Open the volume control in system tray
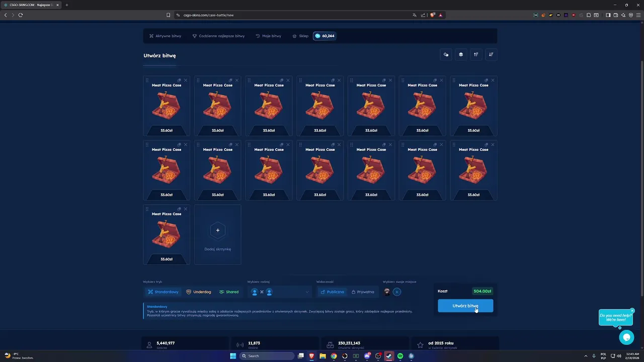 619,356
